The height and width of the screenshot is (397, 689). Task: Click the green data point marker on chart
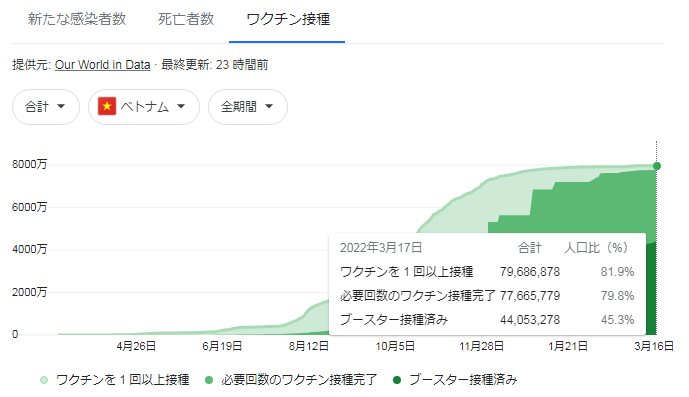tap(656, 166)
